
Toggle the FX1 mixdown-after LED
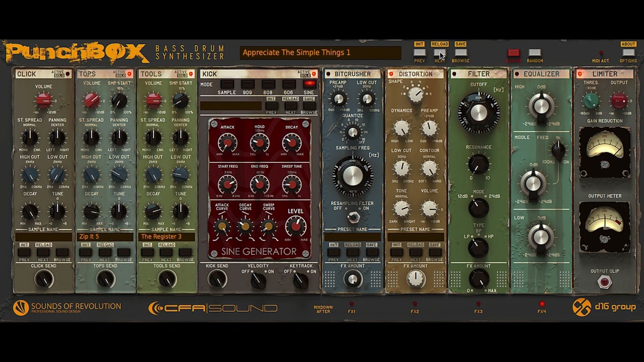pos(352,304)
